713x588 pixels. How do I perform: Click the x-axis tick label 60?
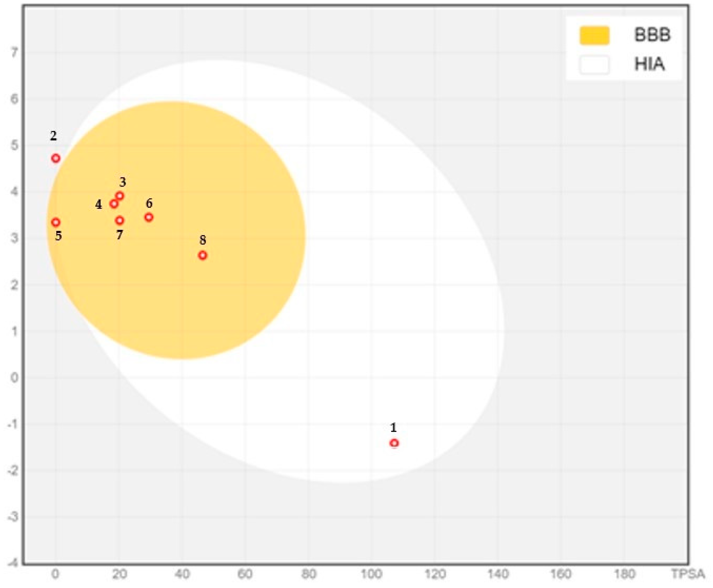[245, 574]
